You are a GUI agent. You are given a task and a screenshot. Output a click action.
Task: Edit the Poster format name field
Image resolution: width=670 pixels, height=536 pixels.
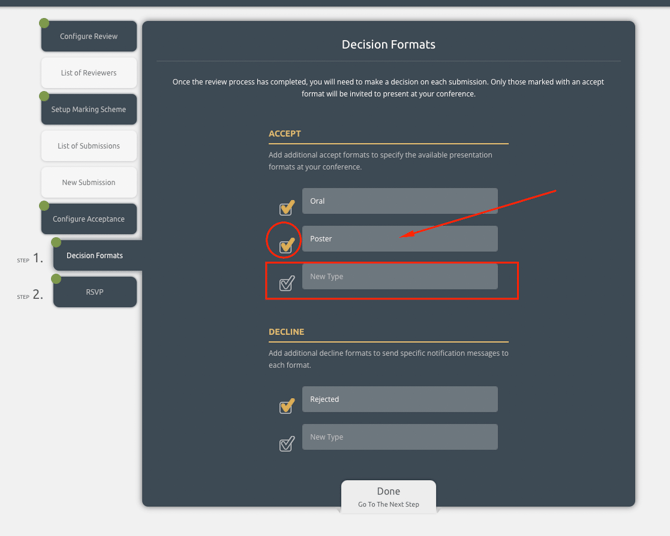click(399, 239)
